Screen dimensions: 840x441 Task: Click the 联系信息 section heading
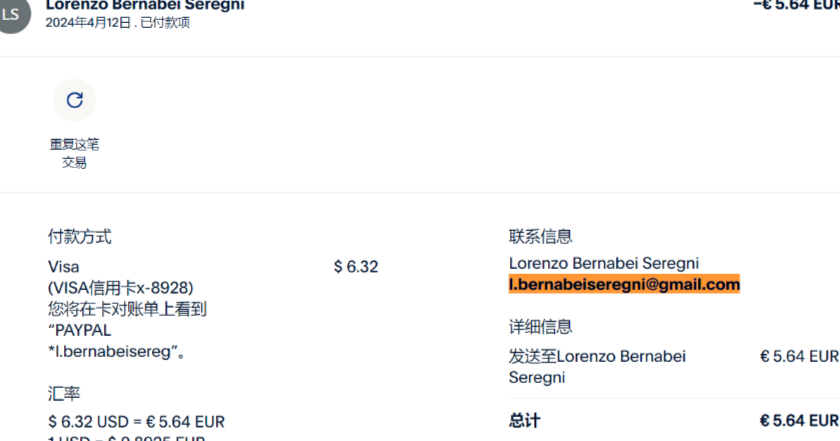coord(541,237)
